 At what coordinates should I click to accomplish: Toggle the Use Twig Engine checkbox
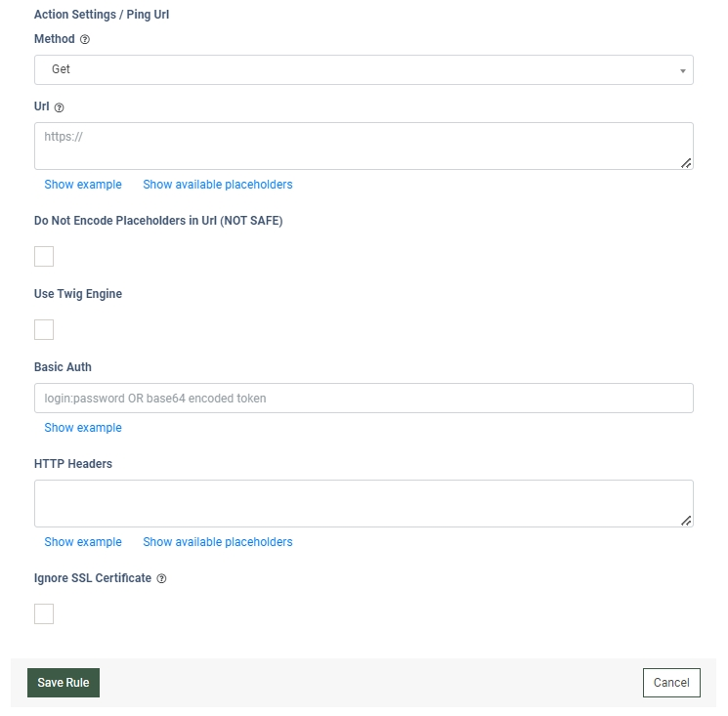tap(44, 330)
